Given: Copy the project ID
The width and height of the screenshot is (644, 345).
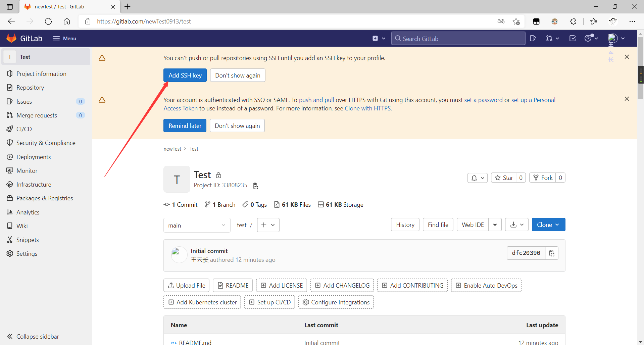Looking at the screenshot, I should (x=255, y=186).
